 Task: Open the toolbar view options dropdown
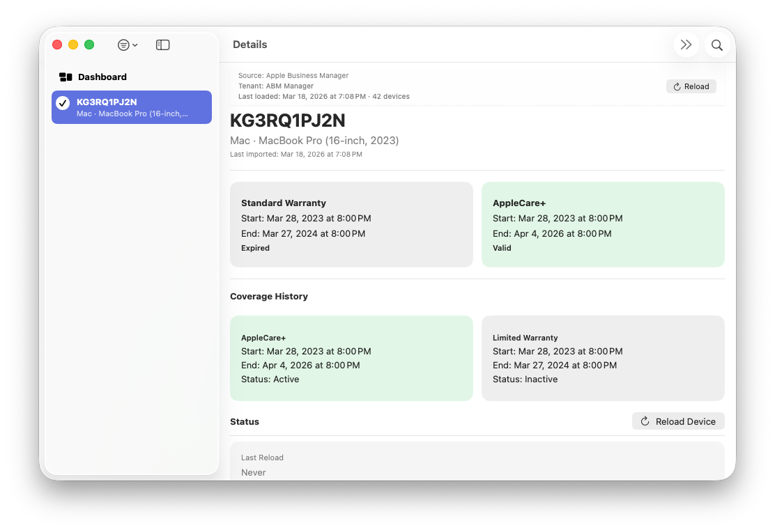127,45
